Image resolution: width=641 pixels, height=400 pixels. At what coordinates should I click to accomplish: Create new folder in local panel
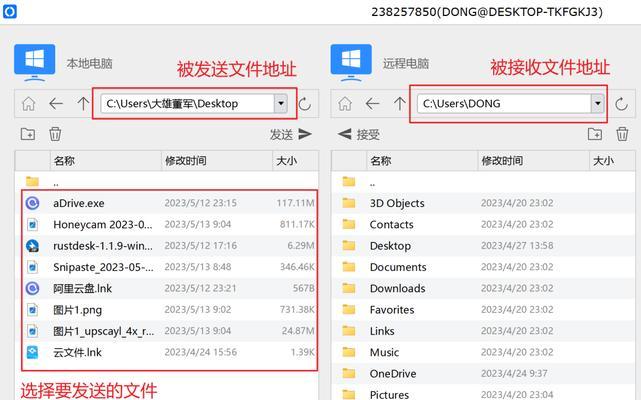point(28,134)
